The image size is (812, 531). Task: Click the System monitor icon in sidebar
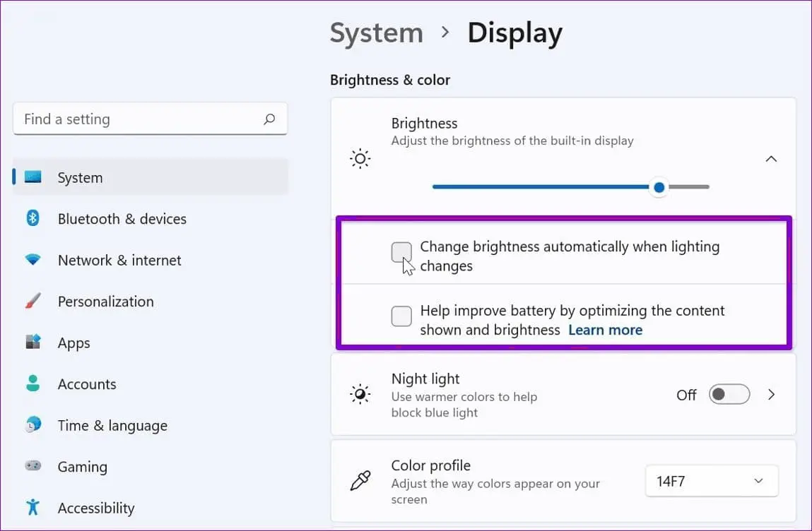33,177
